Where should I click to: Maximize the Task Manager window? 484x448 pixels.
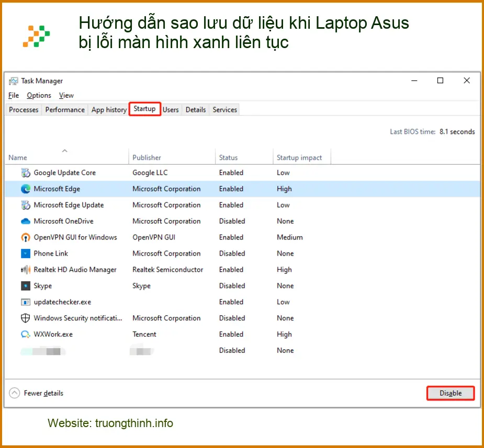[x=440, y=81]
